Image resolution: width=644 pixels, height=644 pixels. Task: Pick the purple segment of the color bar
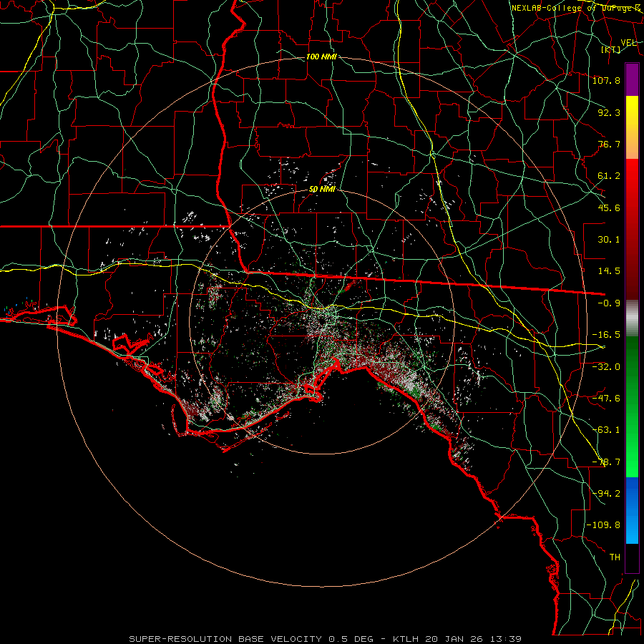pos(632,79)
